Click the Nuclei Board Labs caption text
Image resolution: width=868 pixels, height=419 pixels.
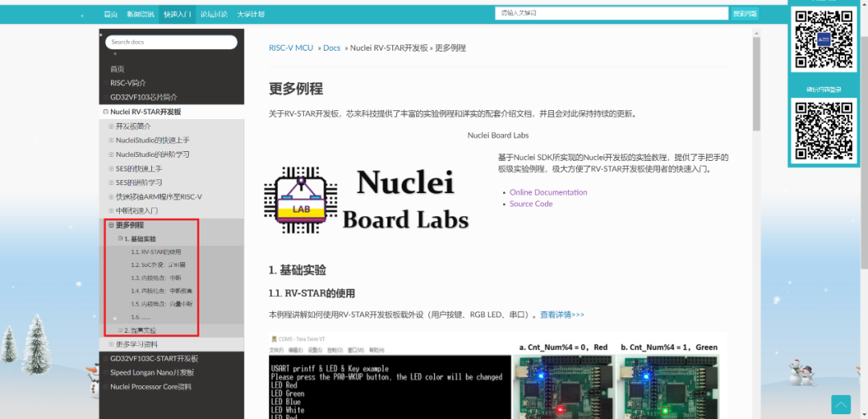[x=498, y=135]
